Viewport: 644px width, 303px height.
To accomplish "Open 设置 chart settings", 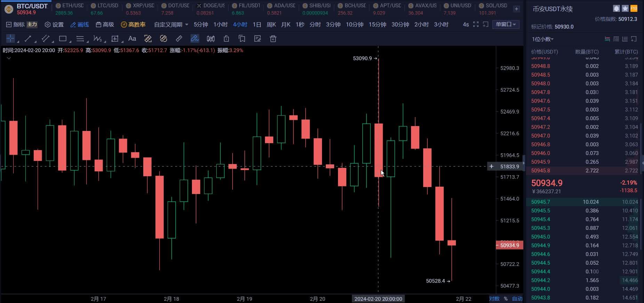I will [54, 24].
